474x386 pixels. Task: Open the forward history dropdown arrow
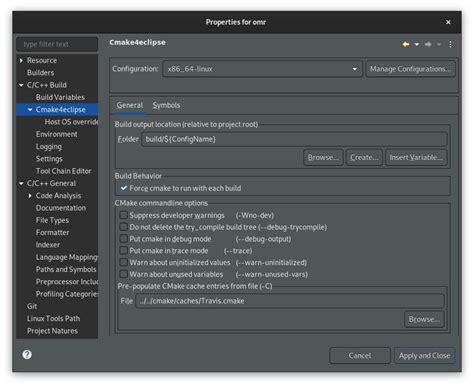[x=439, y=44]
